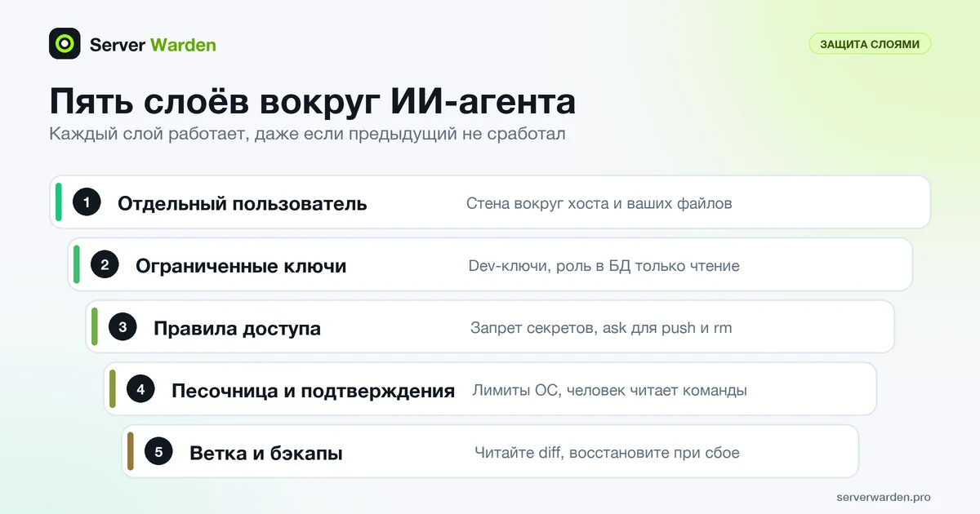Click the number 4 circle icon
This screenshot has height=514, width=980.
[x=140, y=390]
